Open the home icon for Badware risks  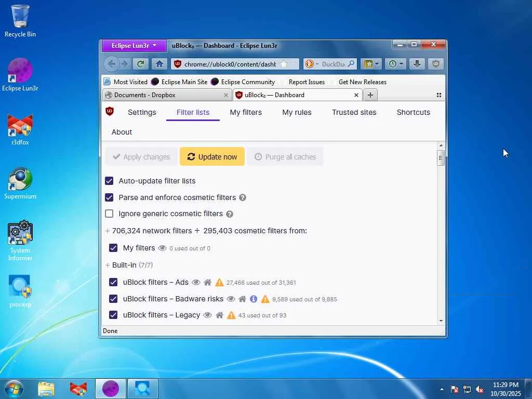coord(242,299)
